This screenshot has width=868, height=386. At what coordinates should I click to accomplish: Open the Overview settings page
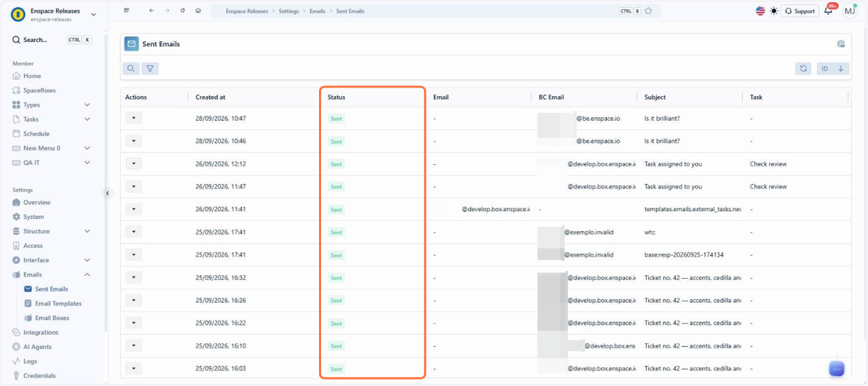(36, 202)
